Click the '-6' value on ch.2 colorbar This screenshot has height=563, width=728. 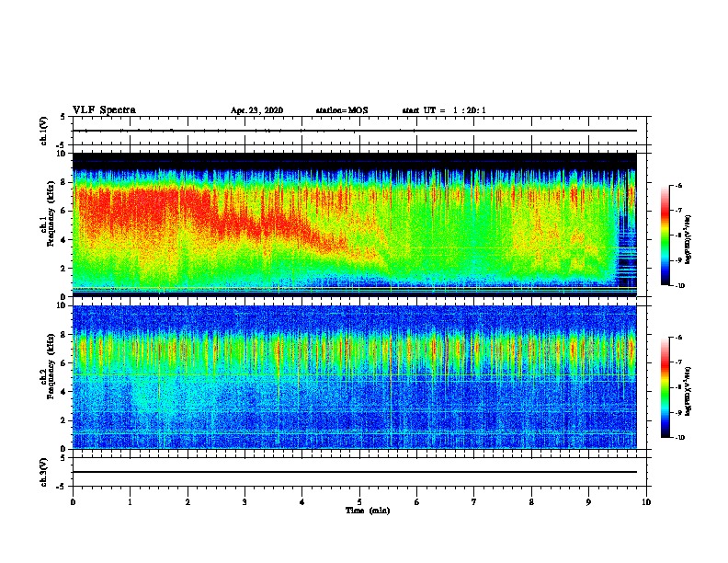[x=677, y=338]
